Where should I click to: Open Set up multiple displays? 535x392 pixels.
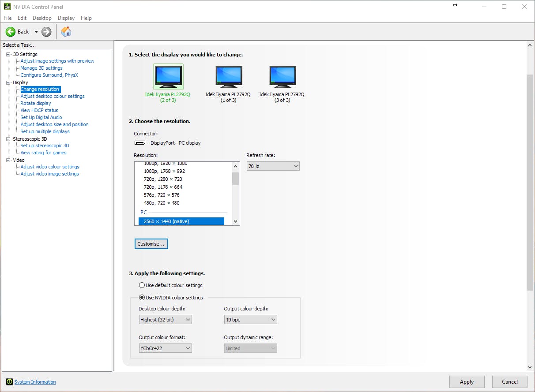pyautogui.click(x=45, y=131)
